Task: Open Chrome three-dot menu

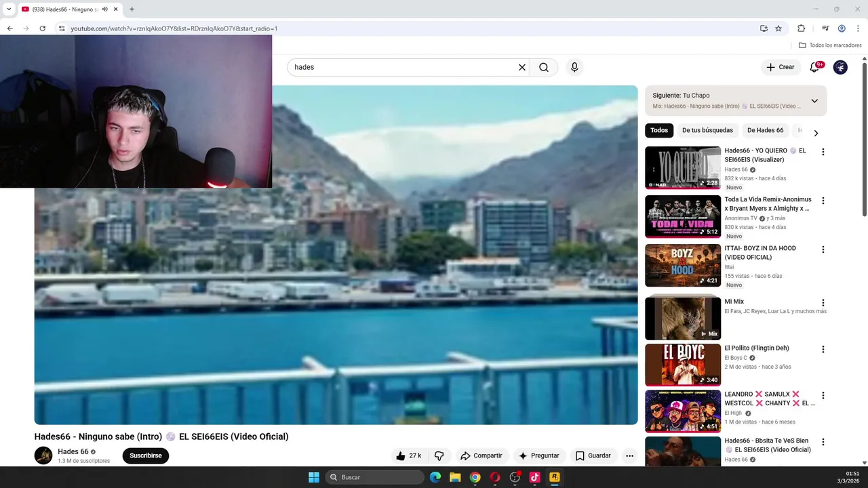Action: click(858, 28)
